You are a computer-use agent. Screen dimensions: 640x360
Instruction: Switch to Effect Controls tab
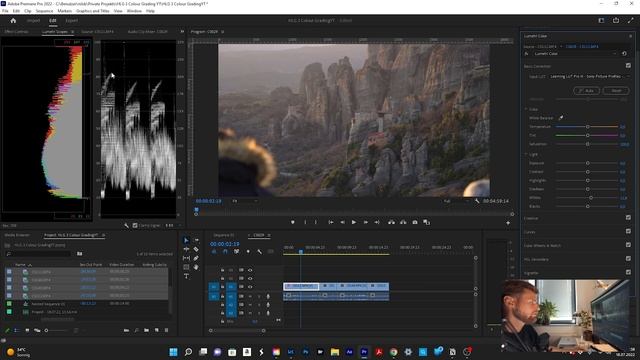pyautogui.click(x=17, y=31)
